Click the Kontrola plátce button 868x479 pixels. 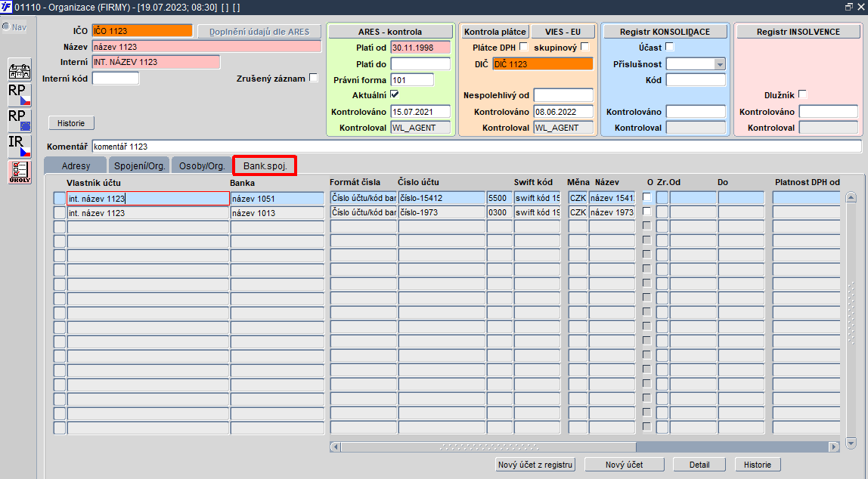coord(495,32)
